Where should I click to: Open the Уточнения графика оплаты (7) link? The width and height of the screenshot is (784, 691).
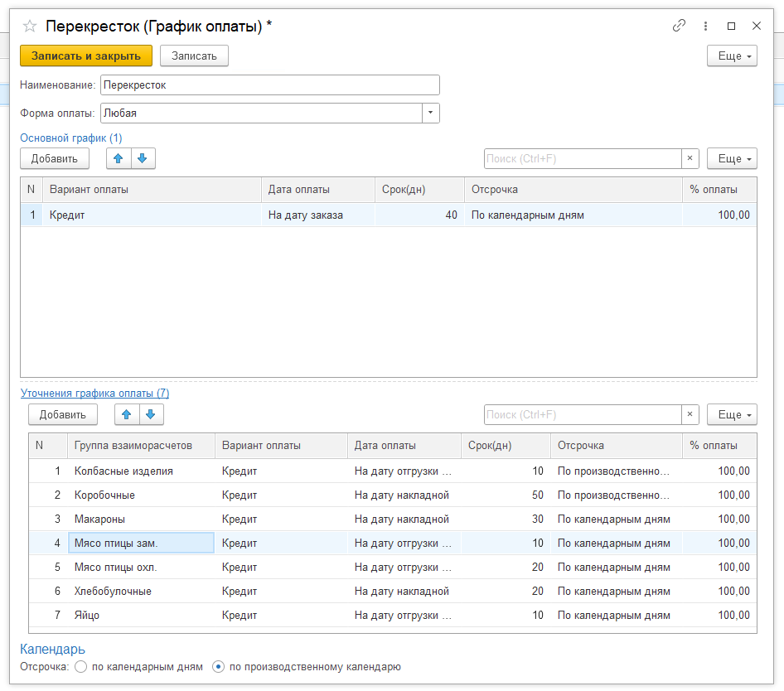94,393
